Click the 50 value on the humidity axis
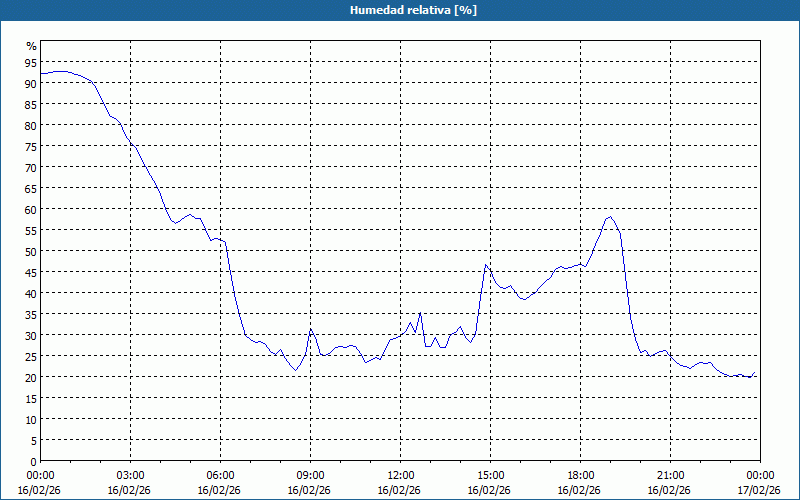Screen dimensions: 800x500 (x=31, y=251)
